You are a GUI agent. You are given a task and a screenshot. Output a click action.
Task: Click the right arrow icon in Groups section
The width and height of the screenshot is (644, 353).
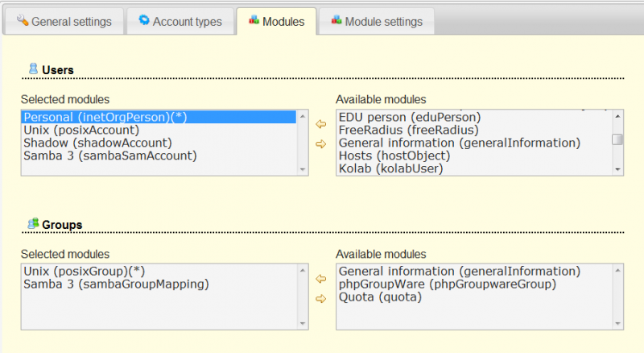(320, 299)
